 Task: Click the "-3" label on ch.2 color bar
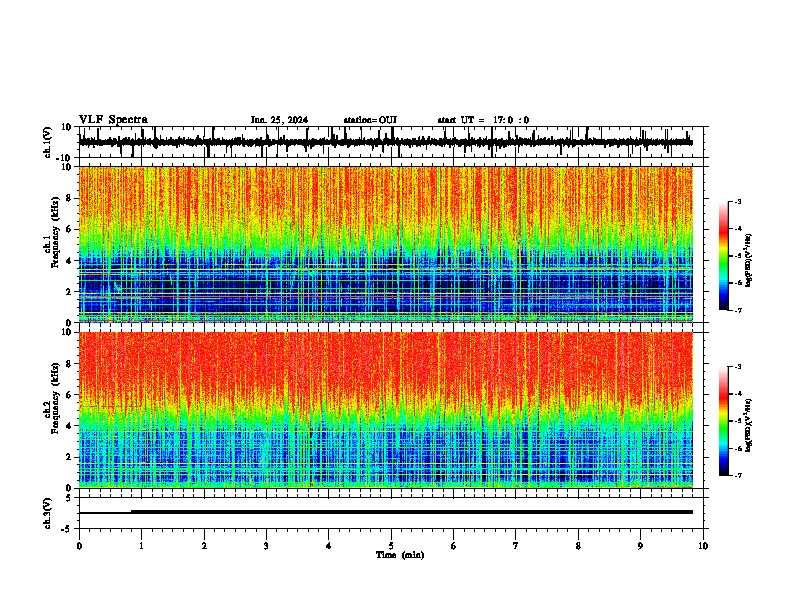(x=737, y=367)
